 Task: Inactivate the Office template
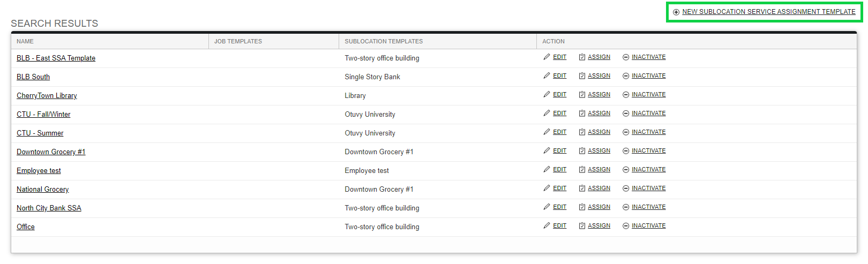(x=648, y=225)
